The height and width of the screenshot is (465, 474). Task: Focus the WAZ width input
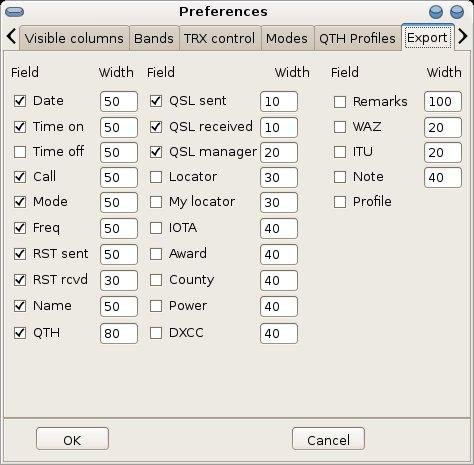(x=443, y=127)
